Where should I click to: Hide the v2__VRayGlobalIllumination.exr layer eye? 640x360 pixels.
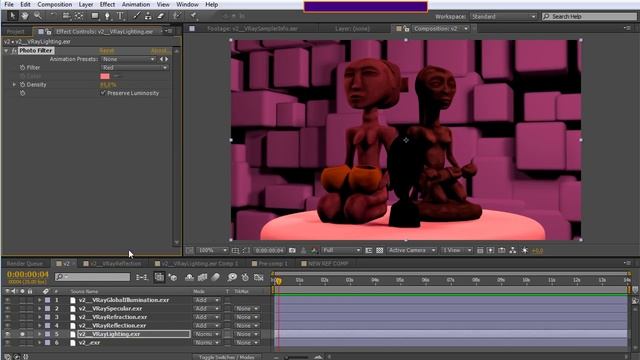[7, 300]
